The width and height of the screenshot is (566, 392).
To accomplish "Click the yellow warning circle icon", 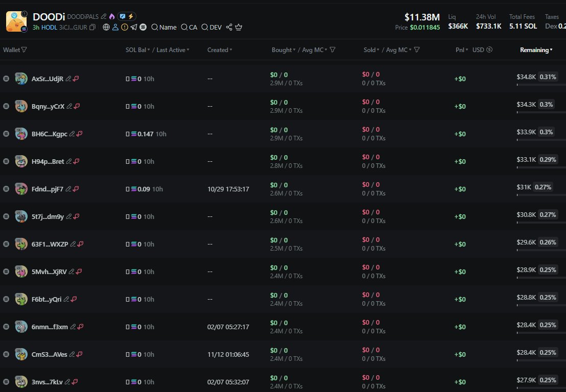I will (x=125, y=28).
